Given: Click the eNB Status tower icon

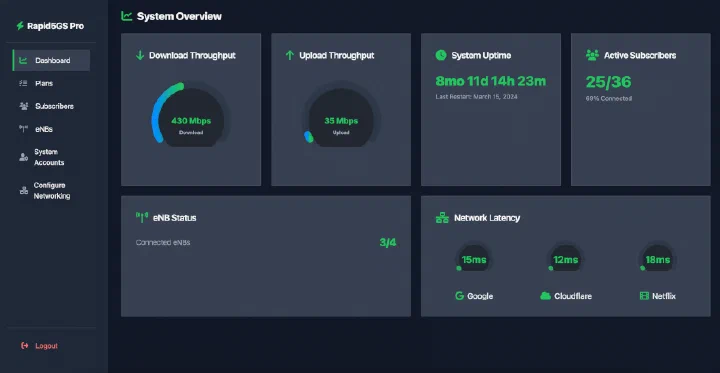Looking at the screenshot, I should (x=142, y=217).
